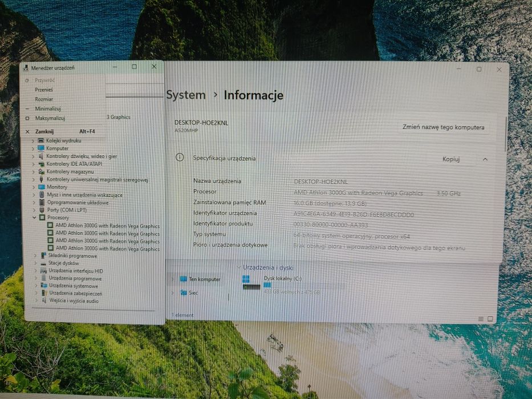
Task: Click the Zainstalowana pamięć RAM 16,0 GB value
Action: pos(330,203)
